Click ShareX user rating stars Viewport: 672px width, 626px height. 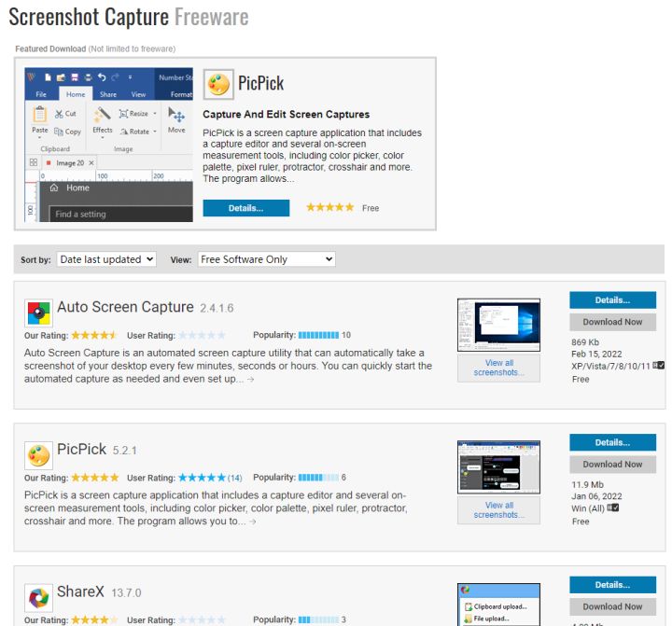point(202,619)
